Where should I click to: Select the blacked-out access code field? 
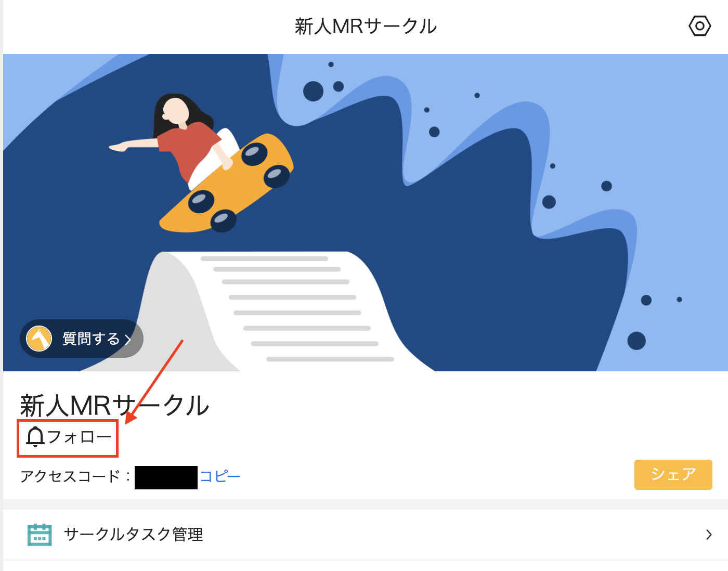tap(166, 477)
